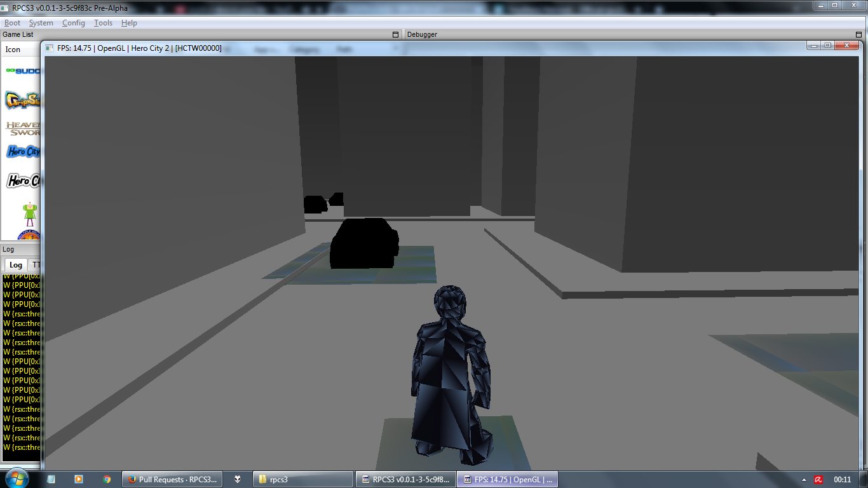Click the game window's title bar icon
868x488 pixels.
tap(50, 48)
